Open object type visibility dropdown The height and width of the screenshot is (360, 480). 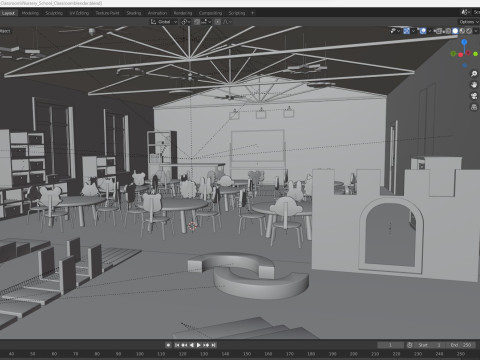(395, 31)
